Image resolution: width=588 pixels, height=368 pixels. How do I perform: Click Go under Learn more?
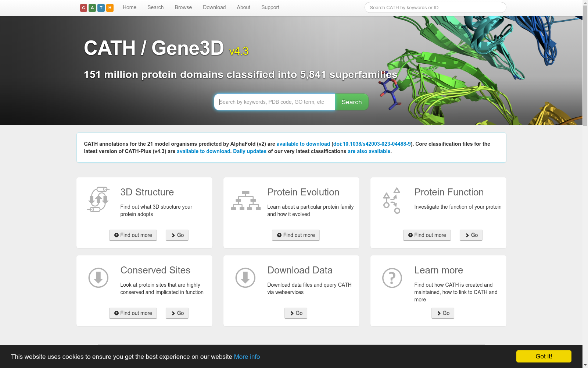443,313
